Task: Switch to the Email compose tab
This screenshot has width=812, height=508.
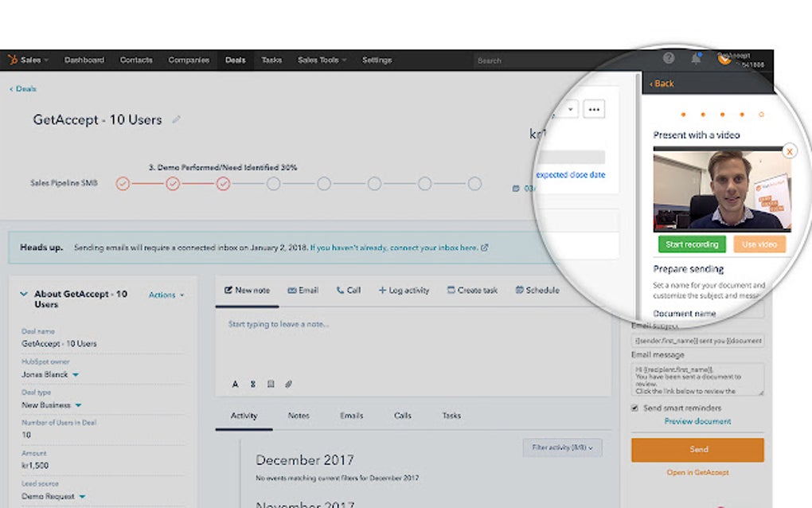Action: (x=303, y=291)
